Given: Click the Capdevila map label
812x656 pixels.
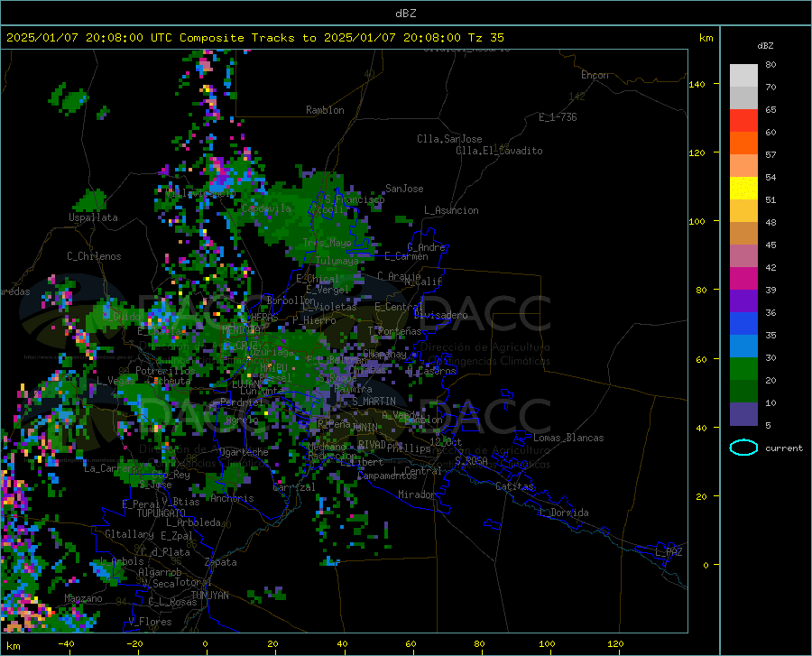Looking at the screenshot, I should (266, 208).
